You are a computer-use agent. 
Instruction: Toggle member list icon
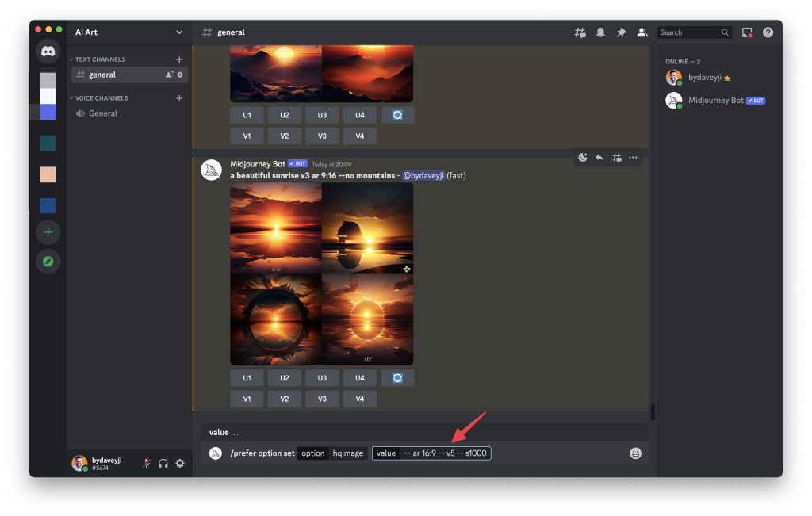click(642, 32)
